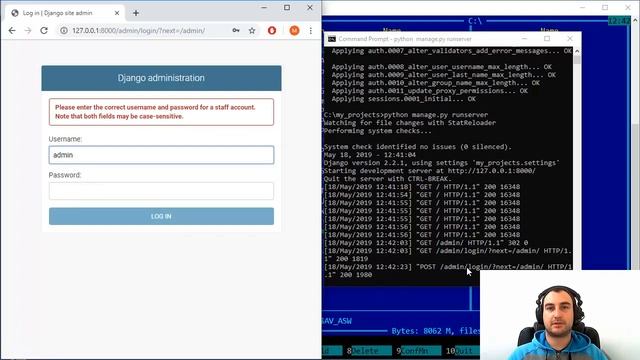The height and width of the screenshot is (360, 640).
Task: Bookmark this page with the star icon
Action: coord(252,31)
